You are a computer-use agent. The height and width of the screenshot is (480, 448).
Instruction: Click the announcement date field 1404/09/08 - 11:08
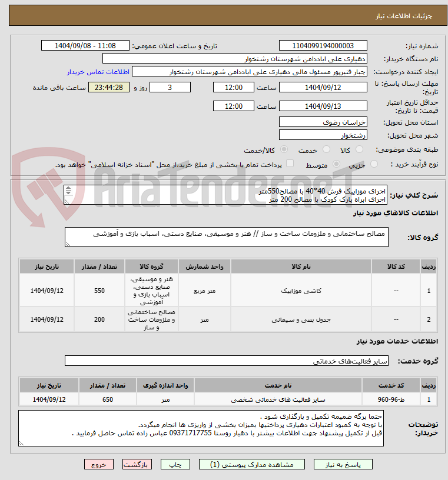tap(85, 46)
